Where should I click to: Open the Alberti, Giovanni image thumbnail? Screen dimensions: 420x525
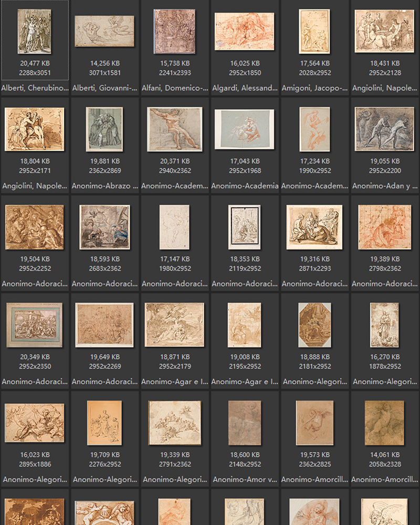coord(104,31)
